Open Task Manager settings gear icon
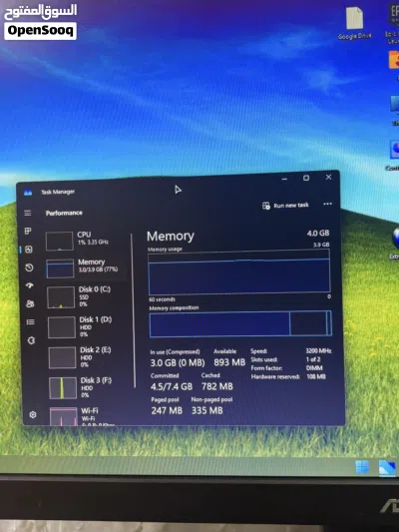The image size is (399, 532). pos(33,414)
